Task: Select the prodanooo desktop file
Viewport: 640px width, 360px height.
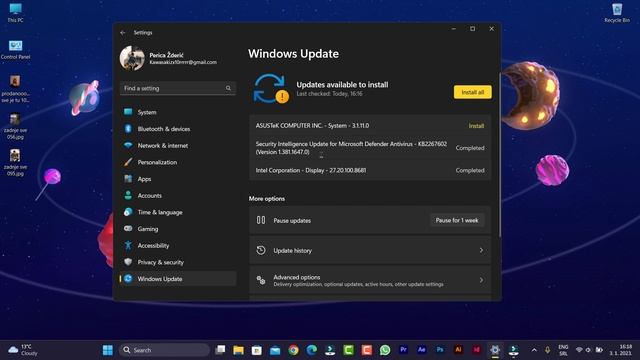Action: point(16,89)
